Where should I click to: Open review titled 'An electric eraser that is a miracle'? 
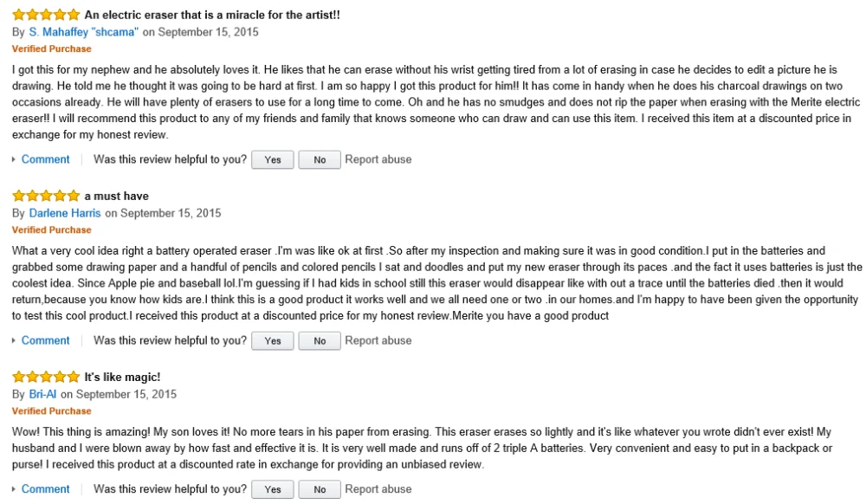click(x=212, y=15)
